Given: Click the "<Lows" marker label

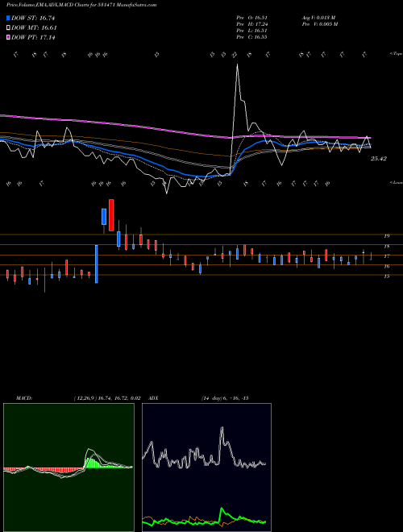Looking at the screenshot, I should coord(396,182).
